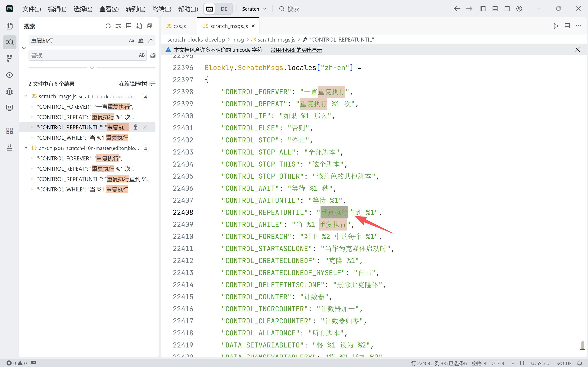588x367 pixels.
Task: Open the Run and Debug sidebar icon
Action: pyautogui.click(x=9, y=91)
